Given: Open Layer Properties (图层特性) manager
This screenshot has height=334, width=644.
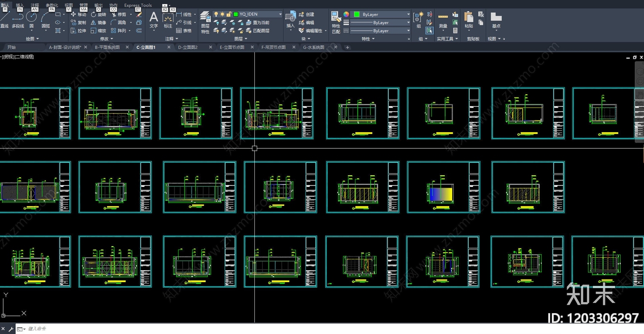Looking at the screenshot, I should tap(205, 22).
